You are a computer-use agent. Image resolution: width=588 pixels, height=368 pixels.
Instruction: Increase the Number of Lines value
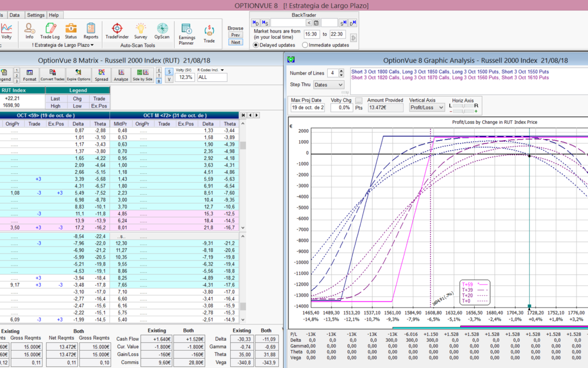(x=341, y=71)
